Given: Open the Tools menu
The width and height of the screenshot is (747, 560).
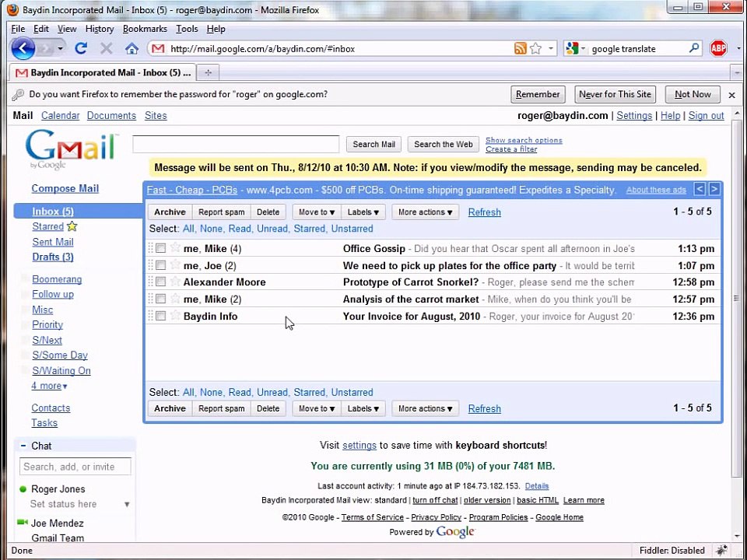Looking at the screenshot, I should tap(187, 29).
